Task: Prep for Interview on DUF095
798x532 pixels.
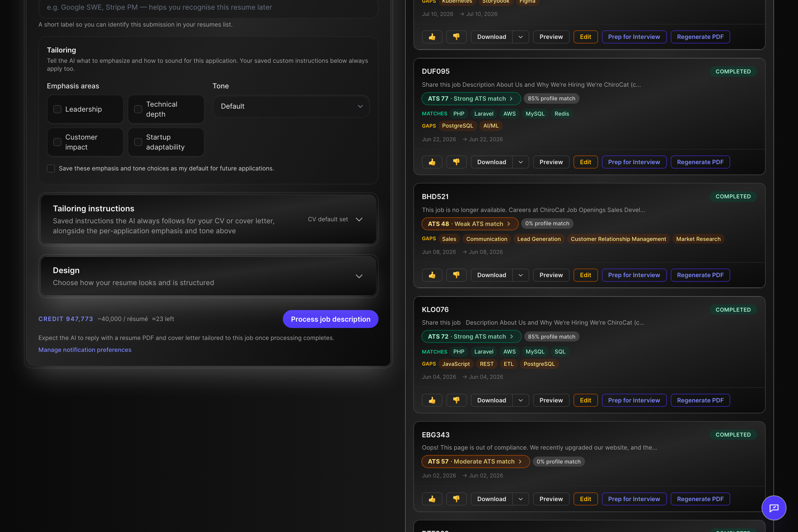Action: (634, 162)
